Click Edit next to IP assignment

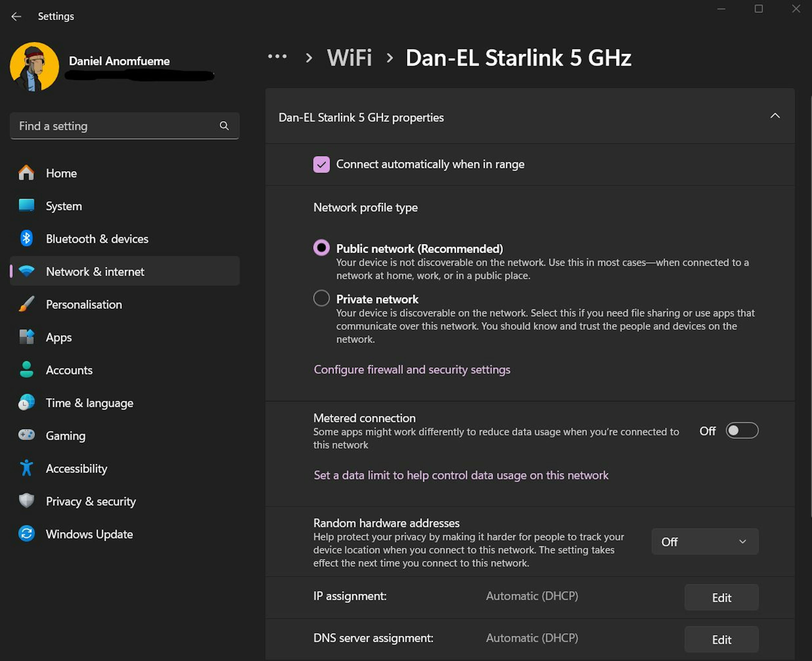click(x=721, y=597)
